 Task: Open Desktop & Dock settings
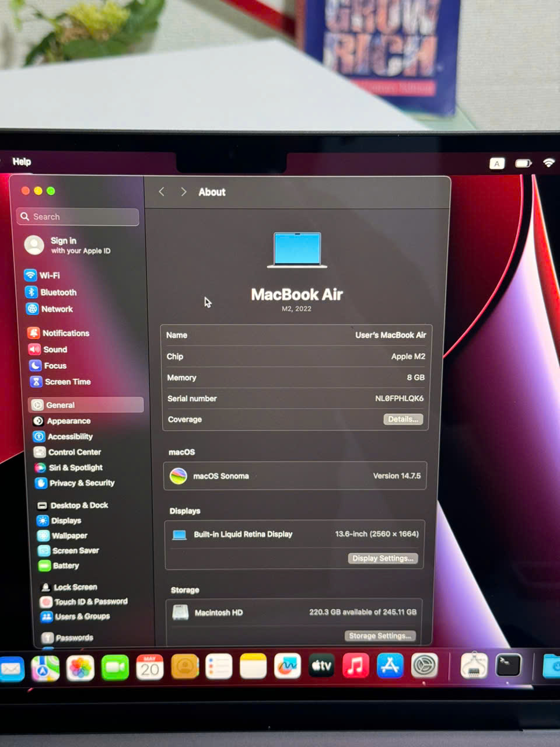(x=72, y=505)
